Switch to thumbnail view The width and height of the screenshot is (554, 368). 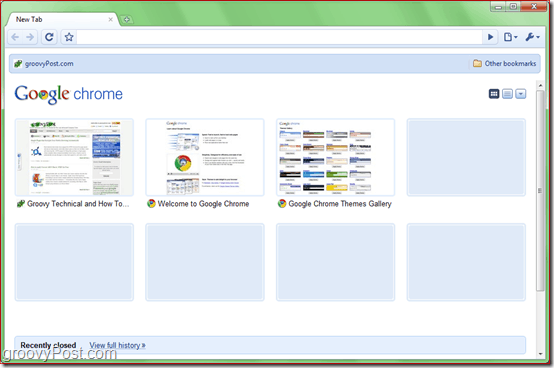(x=494, y=94)
